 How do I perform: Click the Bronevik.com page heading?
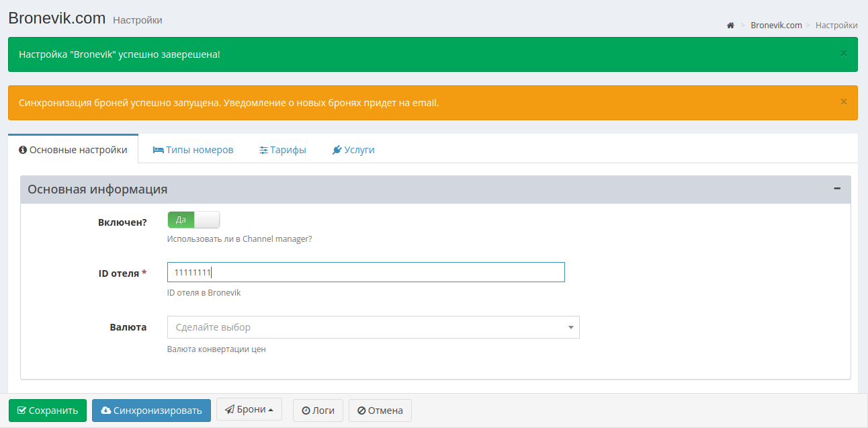point(56,18)
